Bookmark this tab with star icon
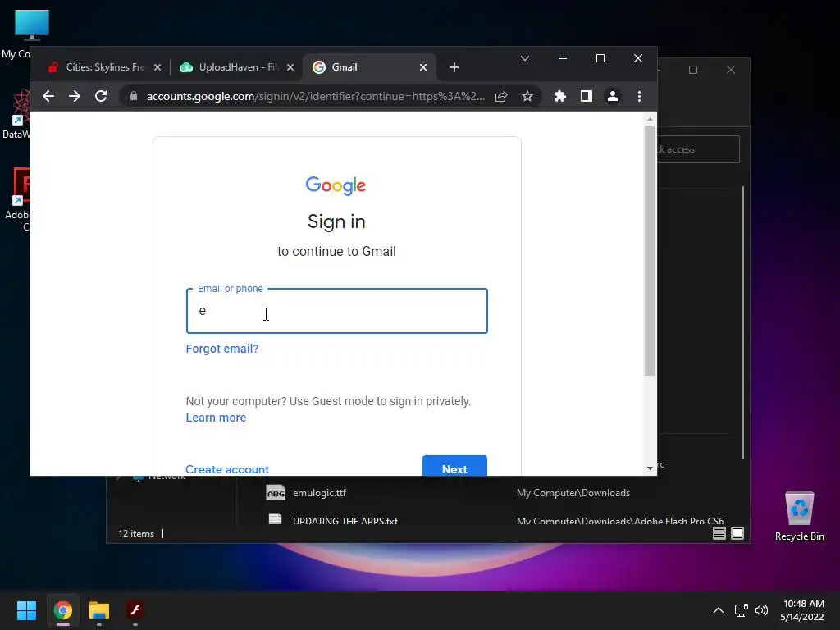 527,97
